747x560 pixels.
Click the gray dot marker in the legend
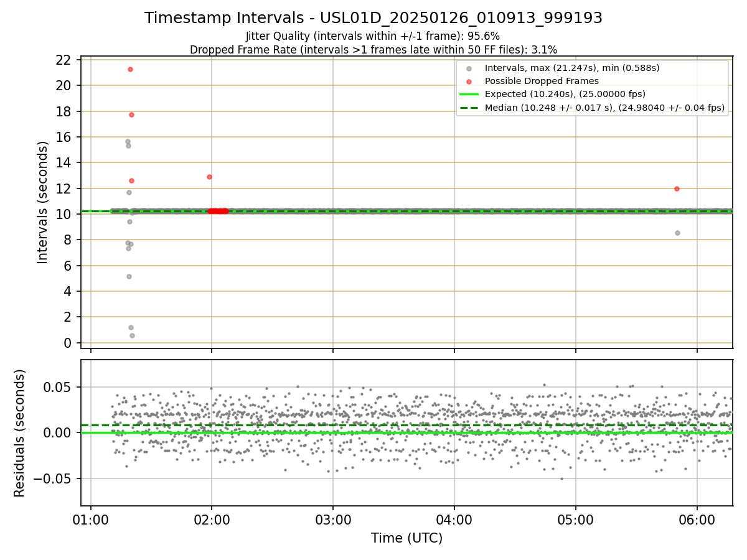[469, 68]
